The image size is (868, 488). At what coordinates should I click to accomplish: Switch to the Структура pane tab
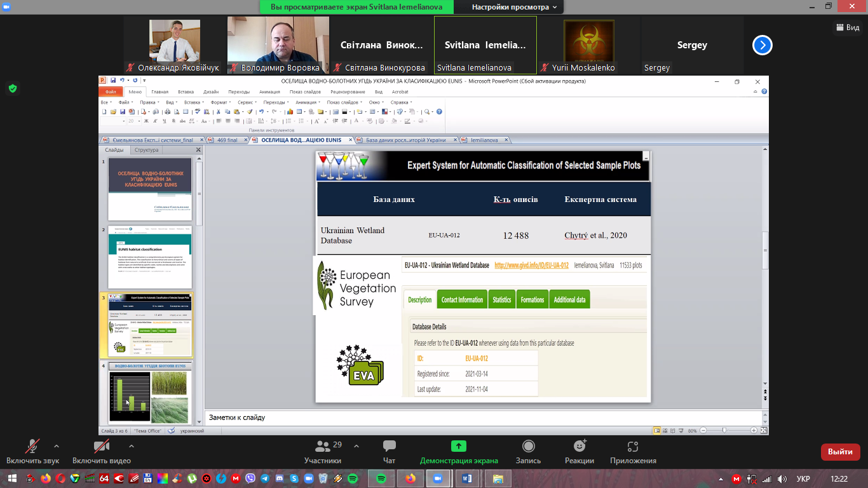(146, 150)
